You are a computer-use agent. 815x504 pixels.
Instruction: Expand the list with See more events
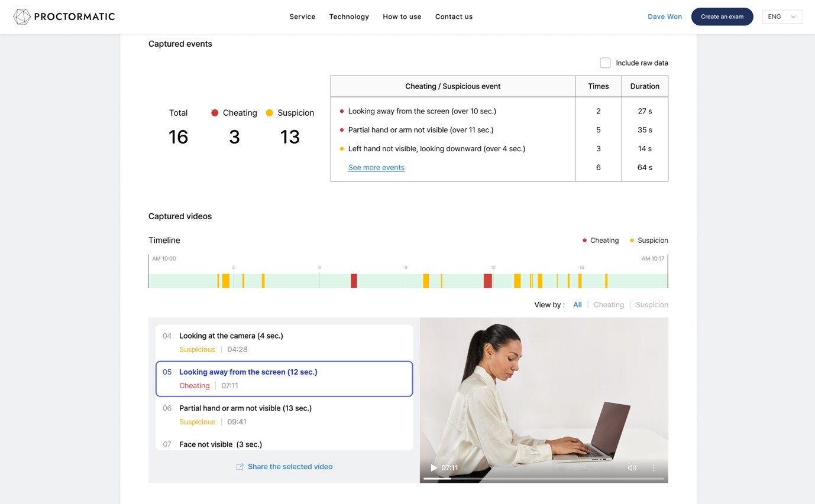coord(376,167)
